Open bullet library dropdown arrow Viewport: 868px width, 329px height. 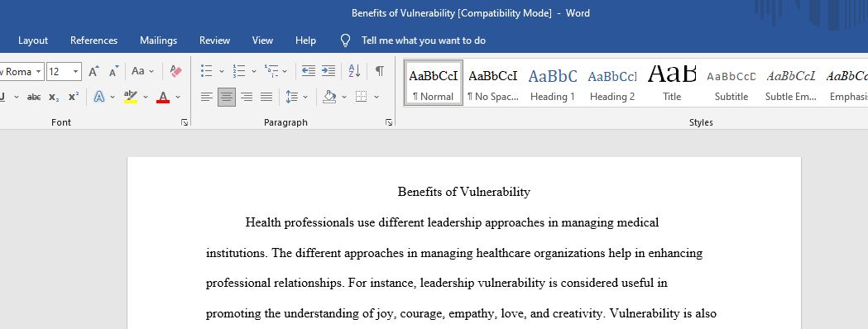(x=222, y=71)
